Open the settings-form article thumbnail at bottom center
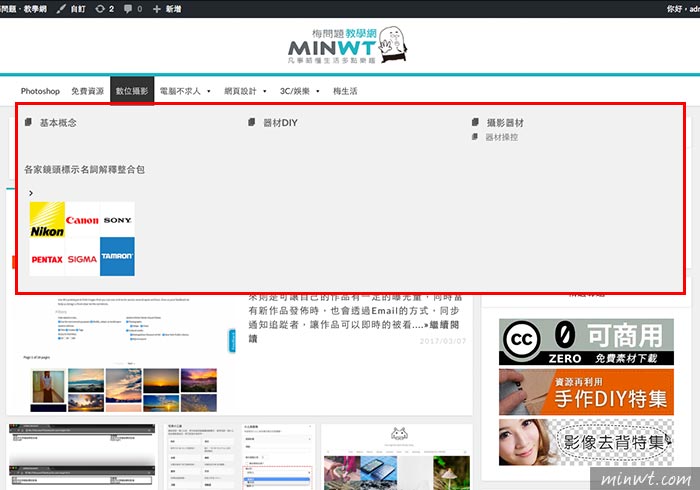The image size is (700, 490). coord(240,456)
